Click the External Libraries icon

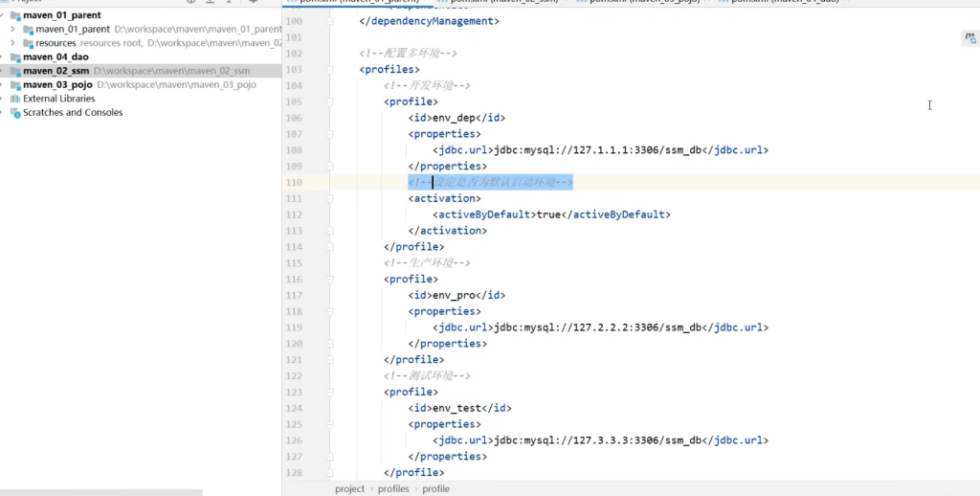point(14,99)
